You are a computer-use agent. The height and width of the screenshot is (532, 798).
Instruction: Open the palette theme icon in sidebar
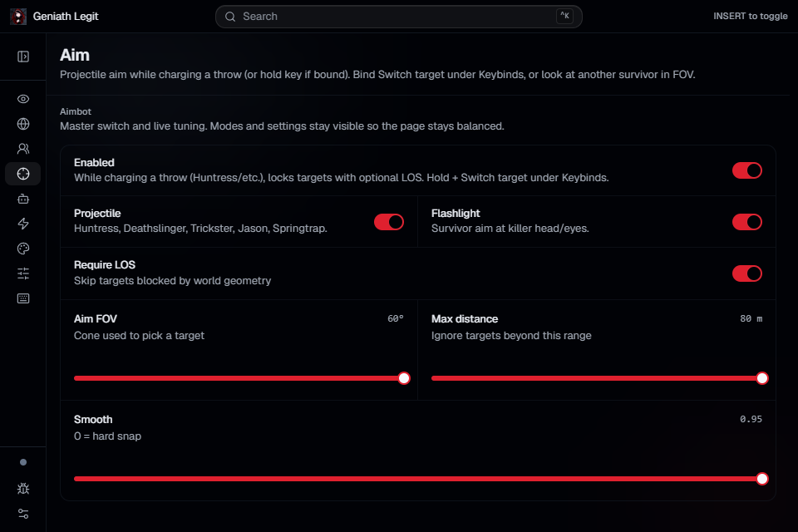click(x=23, y=249)
